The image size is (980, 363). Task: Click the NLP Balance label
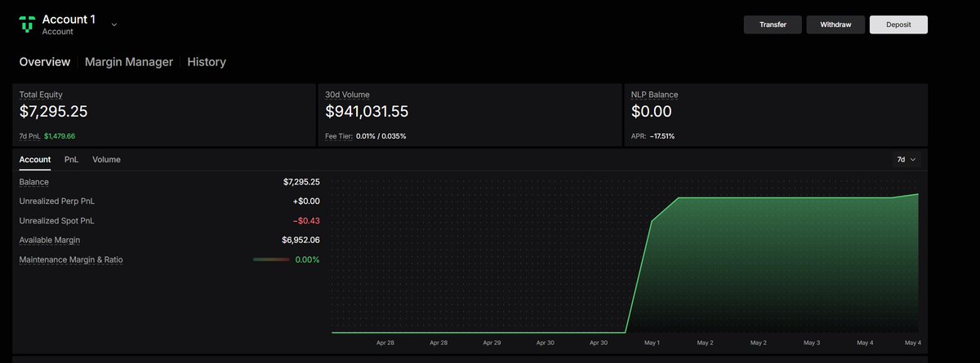tap(655, 95)
